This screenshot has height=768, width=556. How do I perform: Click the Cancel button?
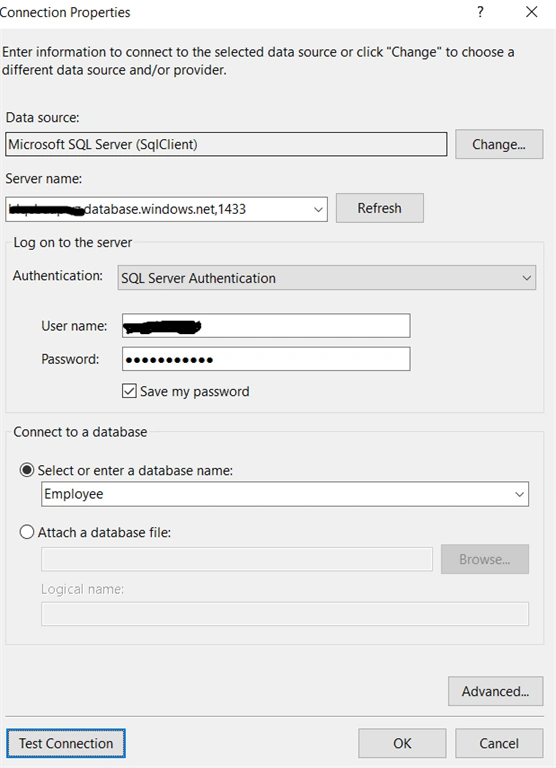coord(499,743)
